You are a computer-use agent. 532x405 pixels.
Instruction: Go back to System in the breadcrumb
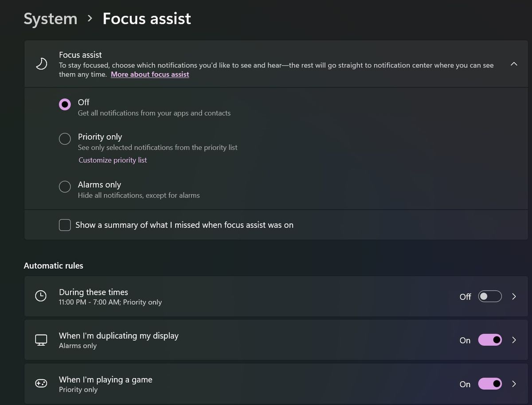(50, 19)
